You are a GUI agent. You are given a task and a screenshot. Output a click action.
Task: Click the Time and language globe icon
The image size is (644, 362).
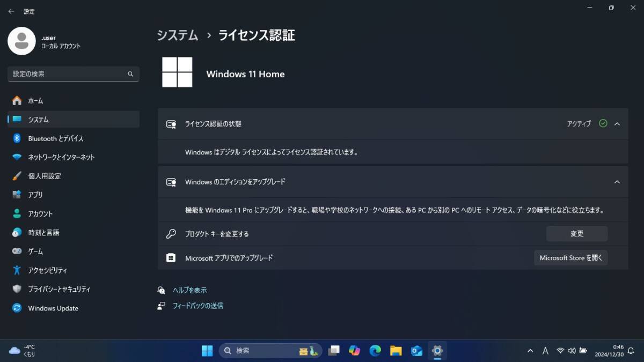point(17,232)
